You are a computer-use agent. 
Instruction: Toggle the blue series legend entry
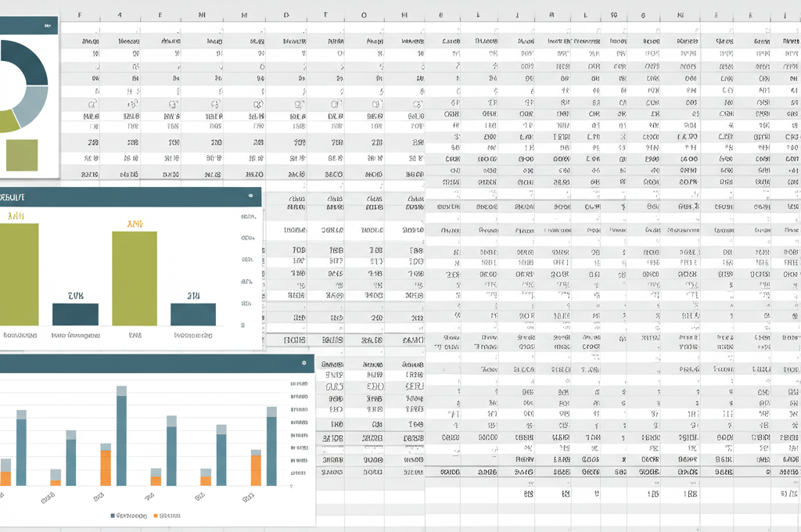click(x=130, y=516)
